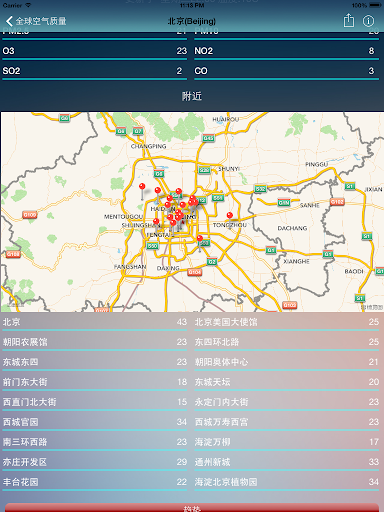The width and height of the screenshot is (384, 512).
Task: Select the red pin near Tongzhou
Action: coord(230,215)
